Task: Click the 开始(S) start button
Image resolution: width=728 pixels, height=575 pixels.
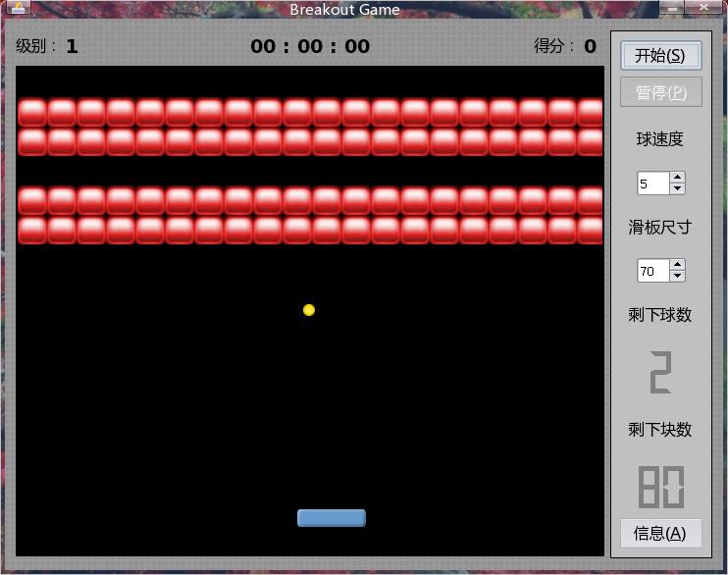Action: point(660,56)
